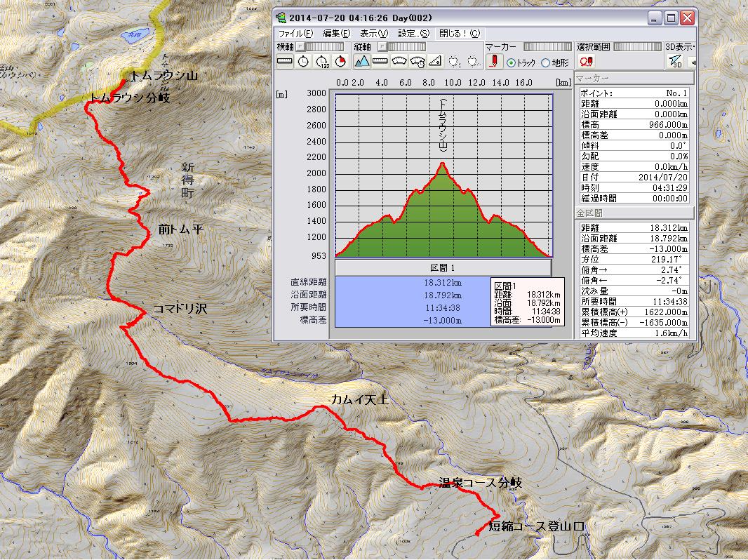
Task: Click the first dotted heart-rate icon
Action: (454, 62)
